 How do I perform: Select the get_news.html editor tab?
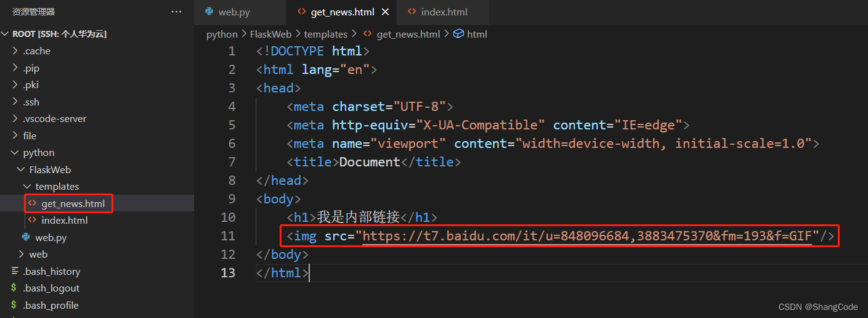[x=342, y=12]
